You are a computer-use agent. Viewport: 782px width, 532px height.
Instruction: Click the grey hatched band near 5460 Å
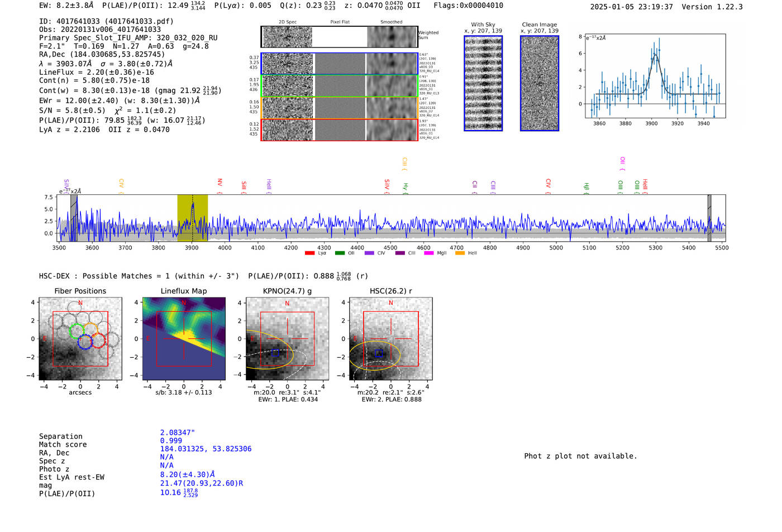point(709,218)
